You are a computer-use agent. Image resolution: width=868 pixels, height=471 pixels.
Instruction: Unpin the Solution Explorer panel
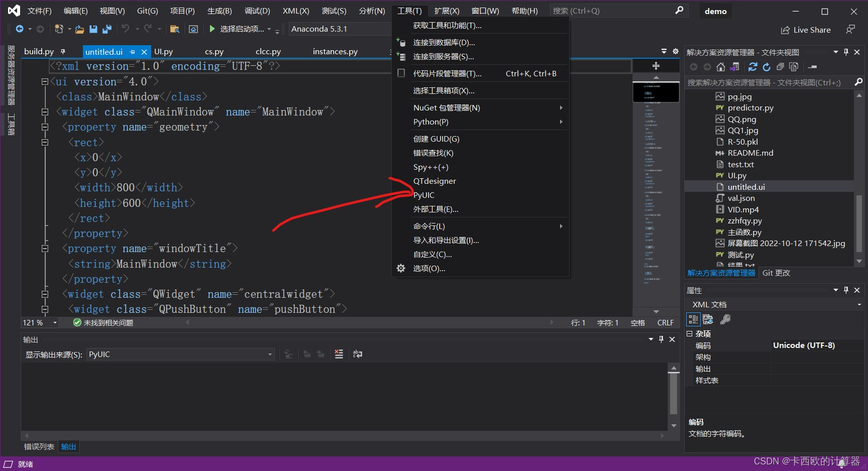(x=846, y=52)
